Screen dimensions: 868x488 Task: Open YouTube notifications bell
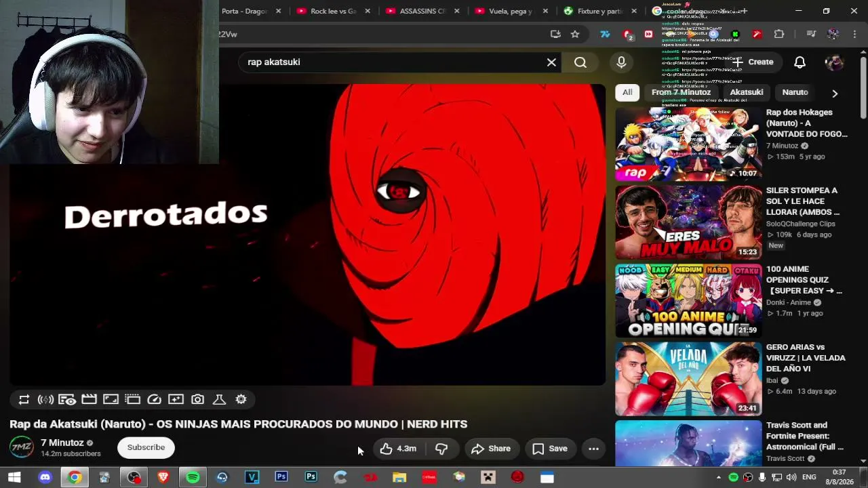pos(800,62)
